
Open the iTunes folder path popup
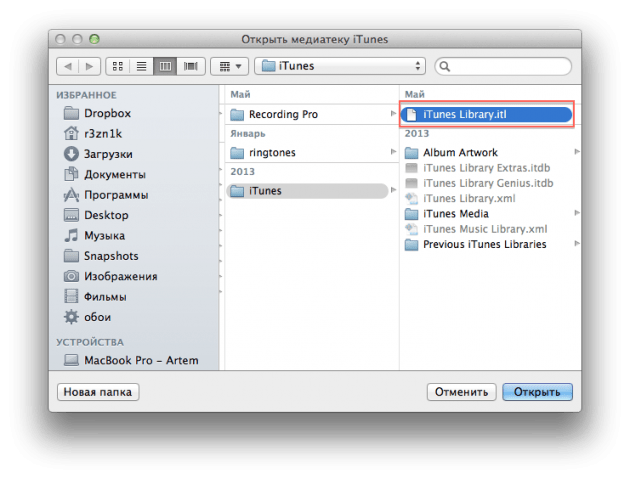340,66
